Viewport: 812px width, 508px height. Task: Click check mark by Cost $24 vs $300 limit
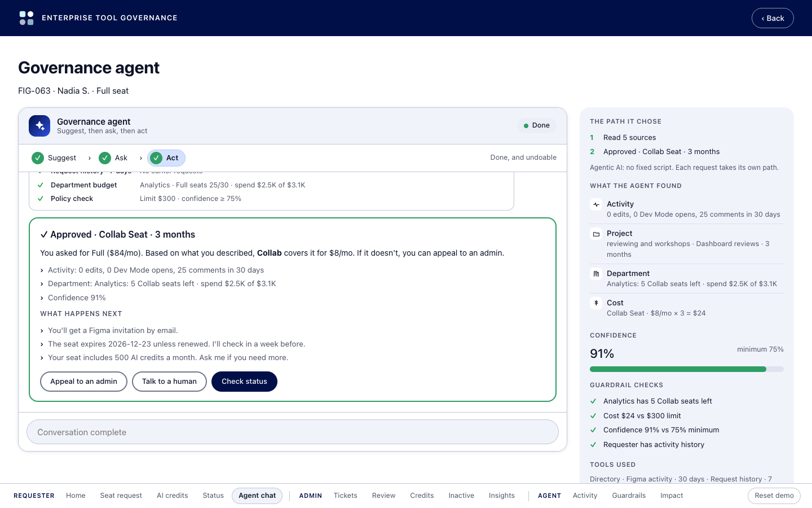(x=593, y=416)
